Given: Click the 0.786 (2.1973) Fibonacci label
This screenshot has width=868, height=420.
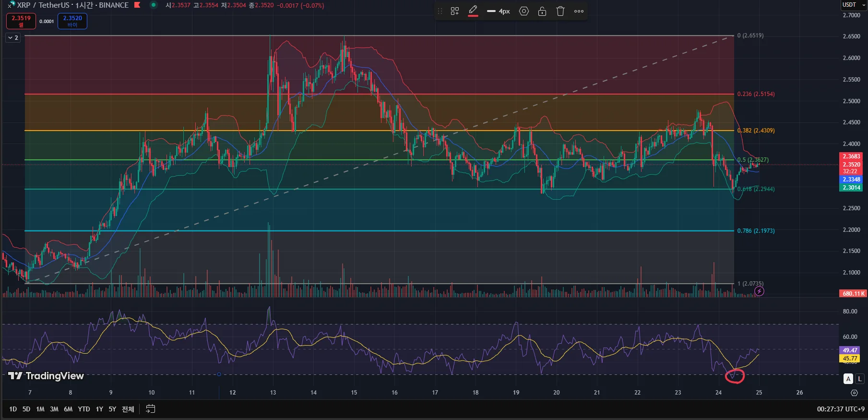Looking at the screenshot, I should [756, 231].
